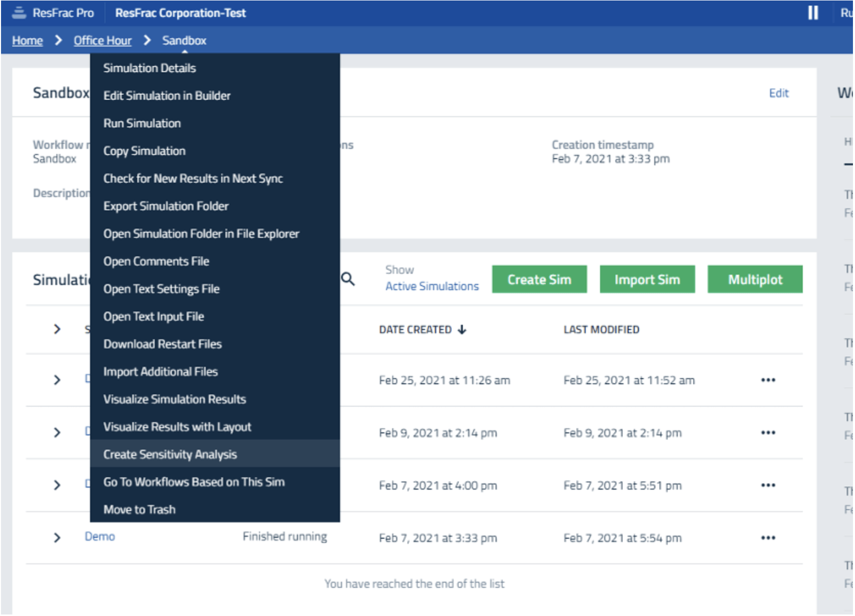
Task: Click 'Feb 7, 2021 at 3:33 pm' in Demo row
Action: [438, 538]
